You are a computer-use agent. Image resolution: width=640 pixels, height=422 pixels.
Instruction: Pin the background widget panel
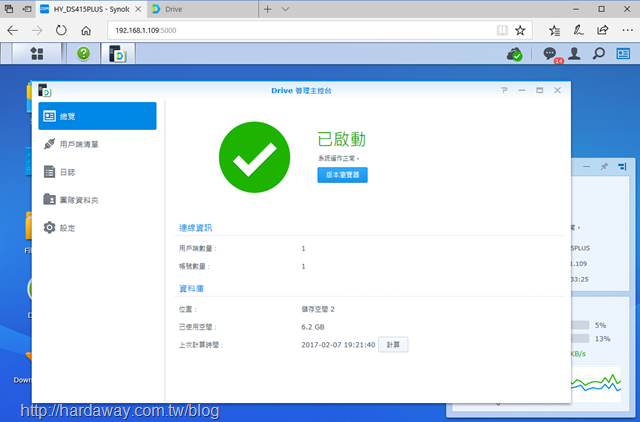tap(604, 167)
